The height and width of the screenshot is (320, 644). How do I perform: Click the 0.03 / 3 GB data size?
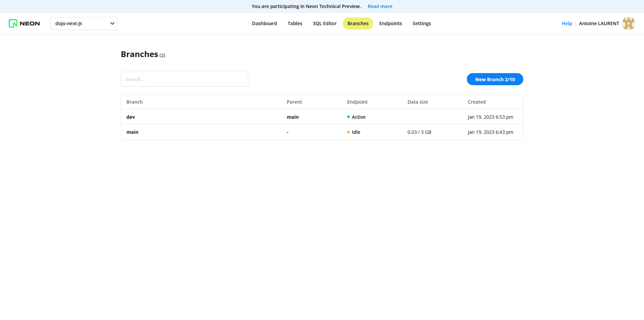pos(419,132)
